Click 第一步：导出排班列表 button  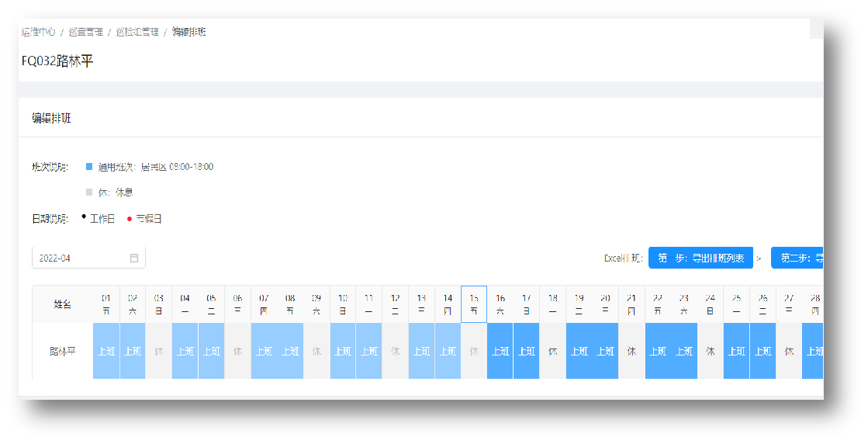click(700, 258)
